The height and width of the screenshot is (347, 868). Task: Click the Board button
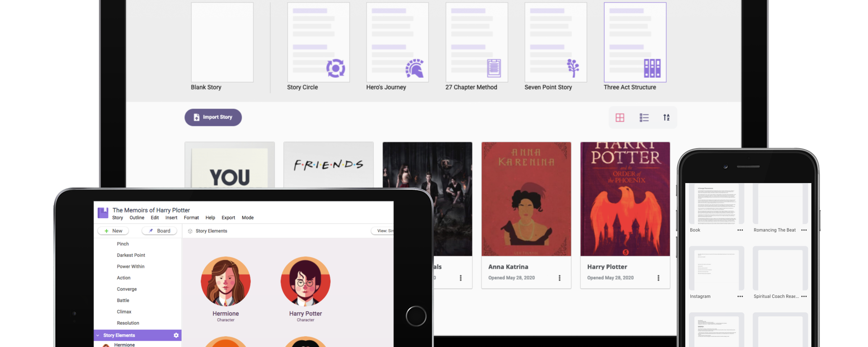[159, 231]
